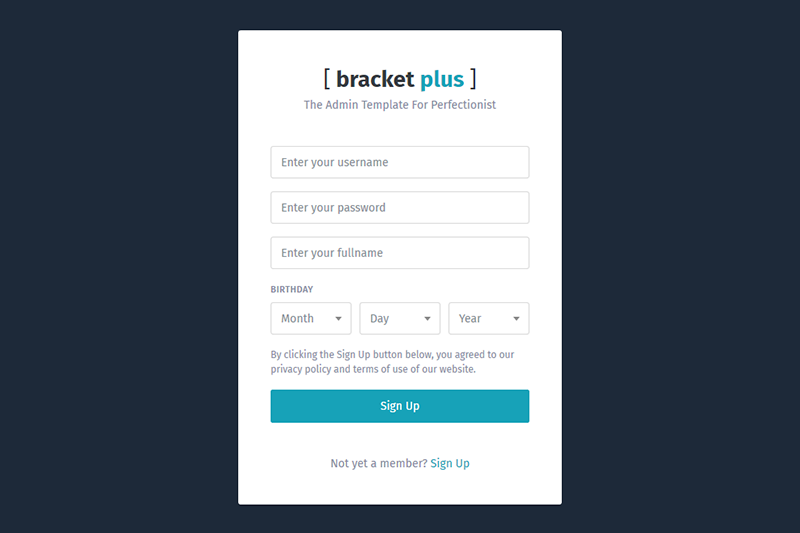This screenshot has height=533, width=800.
Task: Click the username input field
Action: [399, 162]
